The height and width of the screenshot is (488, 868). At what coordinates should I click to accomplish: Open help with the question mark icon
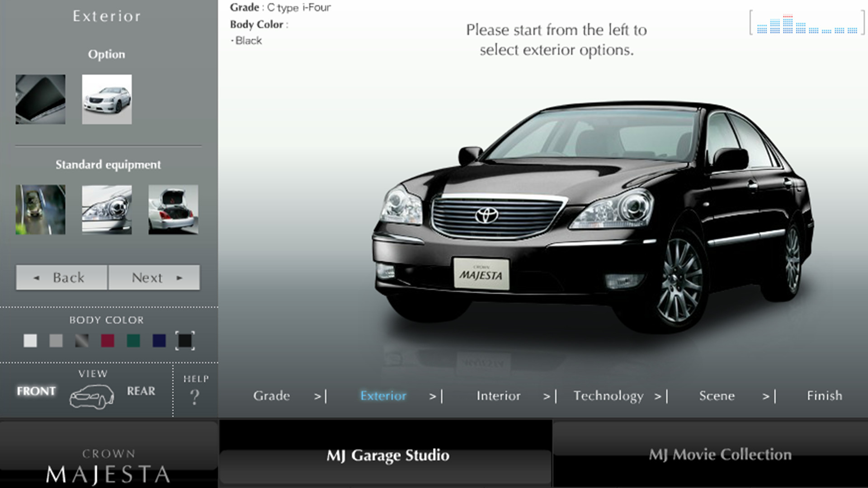(195, 397)
